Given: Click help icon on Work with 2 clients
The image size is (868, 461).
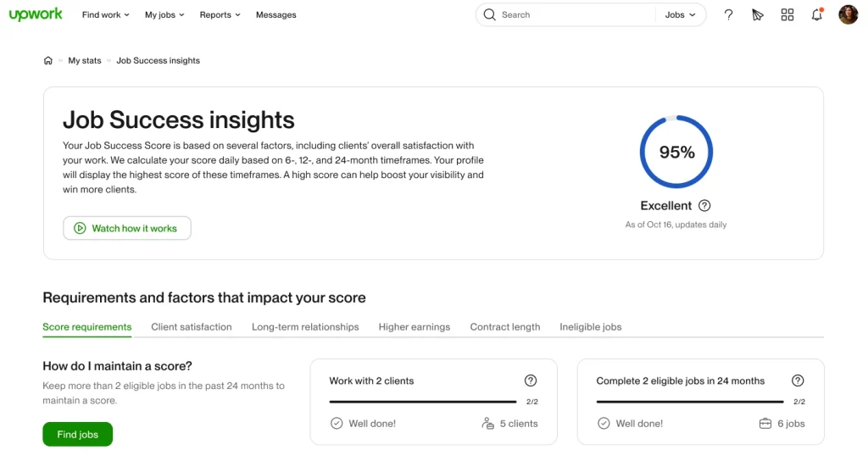Looking at the screenshot, I should click(x=531, y=381).
